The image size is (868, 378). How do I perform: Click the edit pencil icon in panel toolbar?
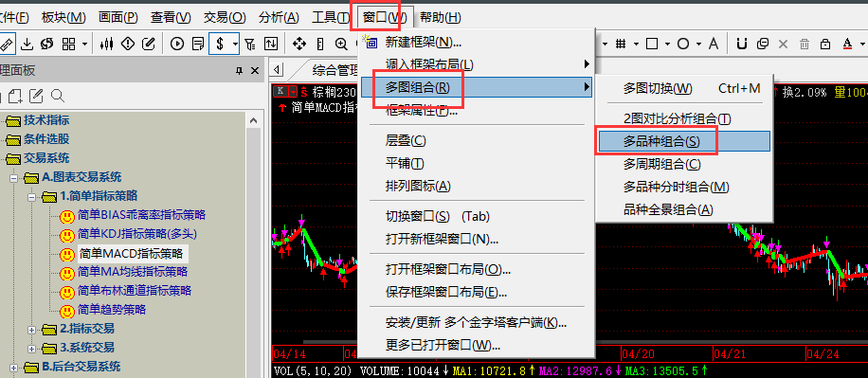click(36, 96)
